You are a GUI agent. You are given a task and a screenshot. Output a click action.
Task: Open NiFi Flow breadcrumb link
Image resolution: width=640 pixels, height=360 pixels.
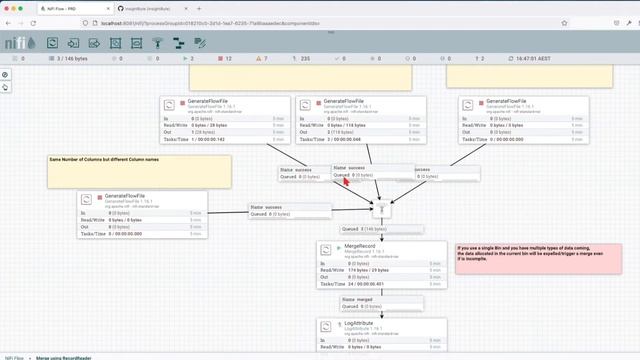[x=14, y=358]
